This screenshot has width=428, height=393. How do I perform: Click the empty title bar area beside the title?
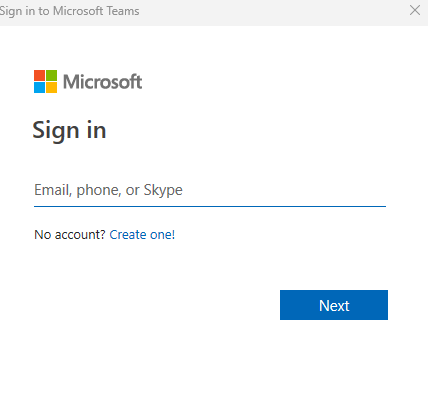(267, 12)
